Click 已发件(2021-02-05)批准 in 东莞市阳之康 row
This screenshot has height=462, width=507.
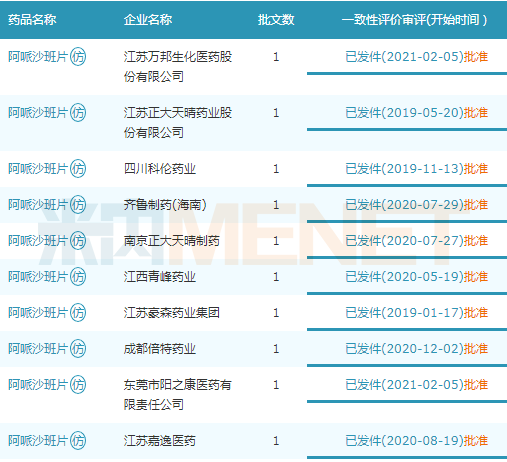point(417,385)
